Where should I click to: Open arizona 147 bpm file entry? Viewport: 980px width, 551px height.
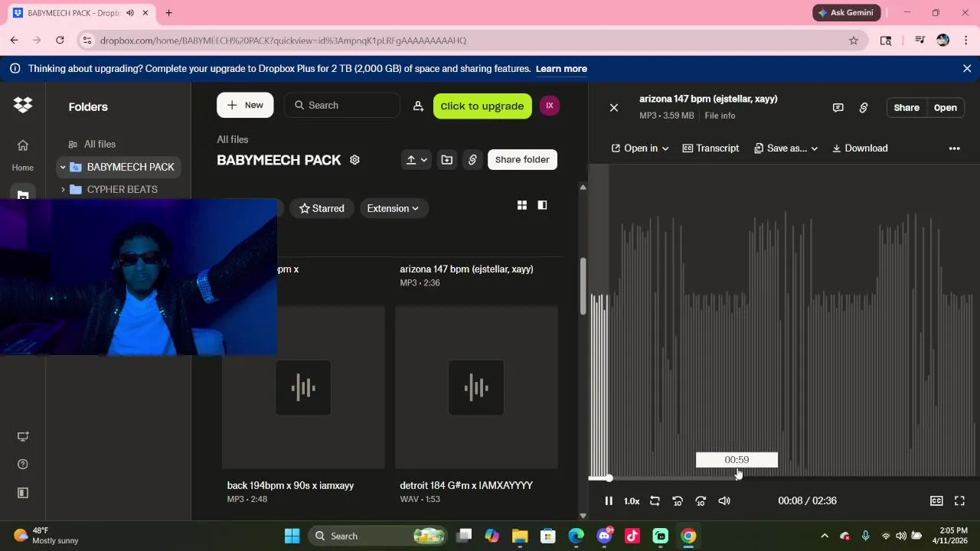tap(466, 269)
